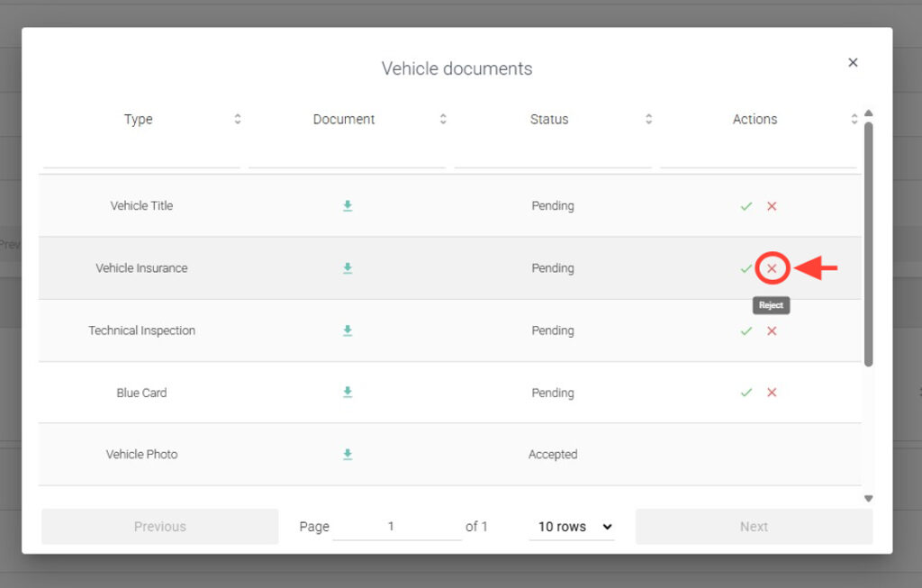Download the Blue Card document
Screen dimensions: 922x588
tap(348, 393)
